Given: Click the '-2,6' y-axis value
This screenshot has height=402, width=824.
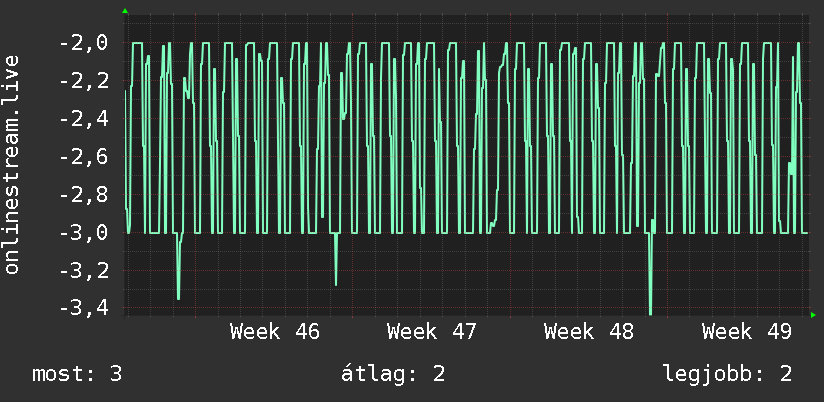Looking at the screenshot, I should tap(84, 157).
